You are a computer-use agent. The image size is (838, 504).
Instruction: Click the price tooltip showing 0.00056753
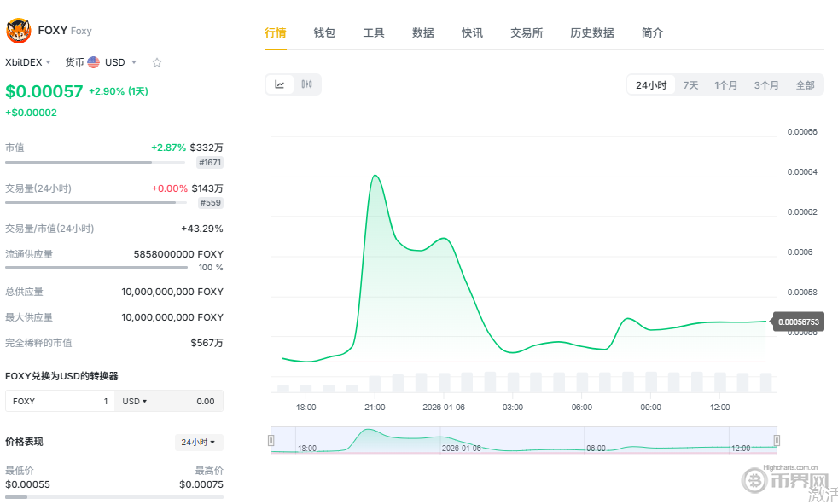[x=799, y=322]
